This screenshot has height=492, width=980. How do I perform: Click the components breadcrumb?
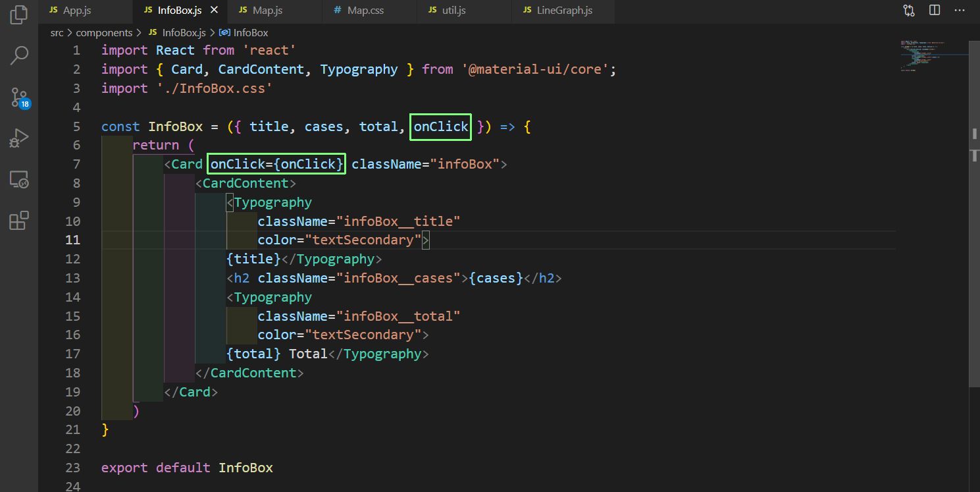[x=104, y=32]
